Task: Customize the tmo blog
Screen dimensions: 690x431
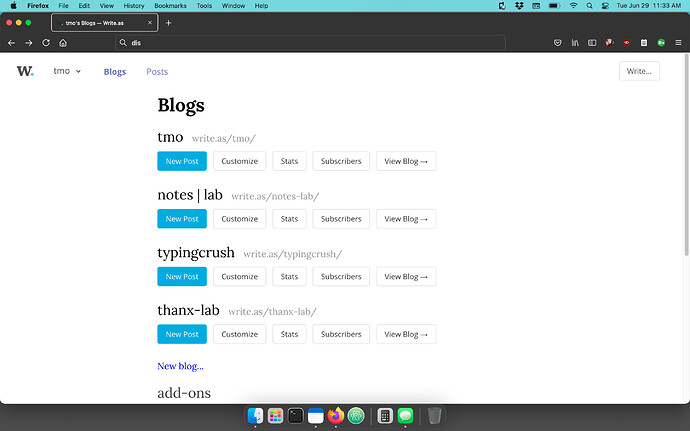Action: click(239, 161)
